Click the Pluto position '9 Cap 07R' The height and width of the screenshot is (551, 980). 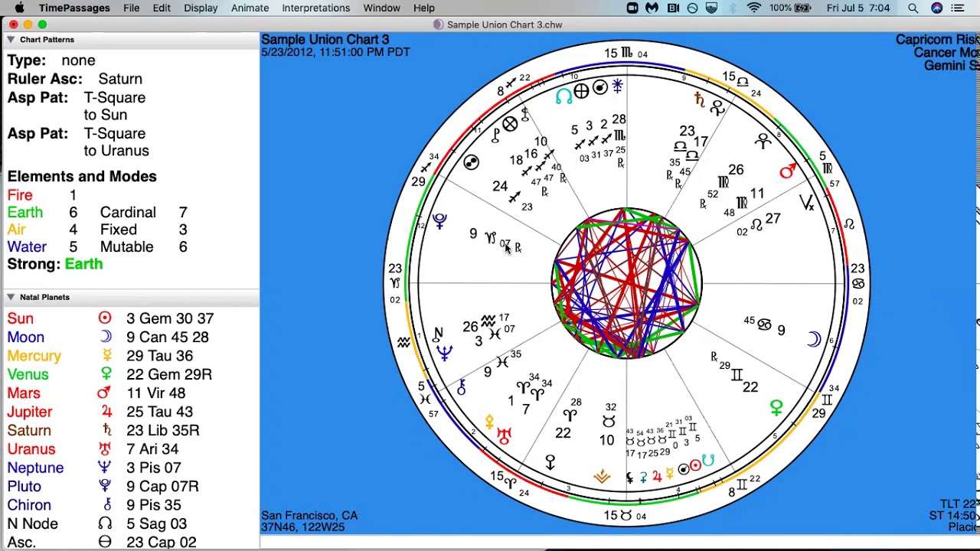(163, 486)
